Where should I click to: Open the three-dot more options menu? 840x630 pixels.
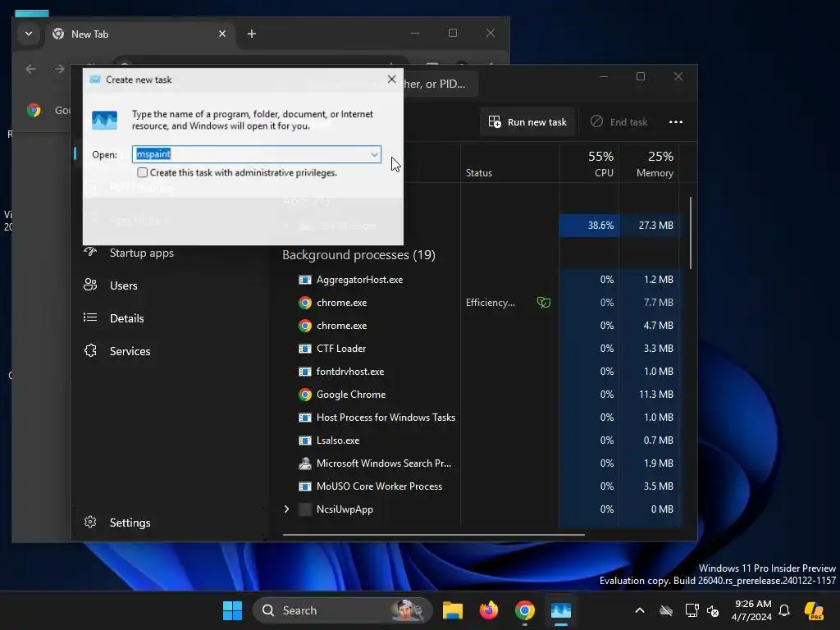point(676,122)
